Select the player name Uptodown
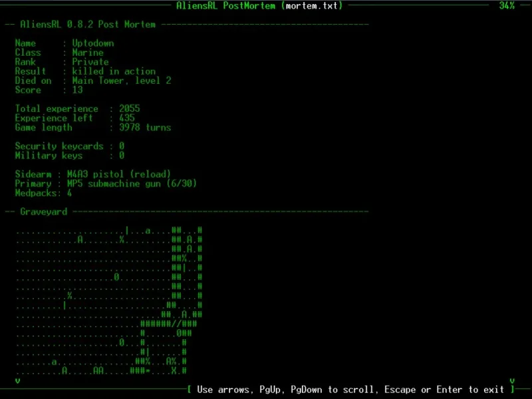Screen dimensions: 532x399 click(x=93, y=43)
